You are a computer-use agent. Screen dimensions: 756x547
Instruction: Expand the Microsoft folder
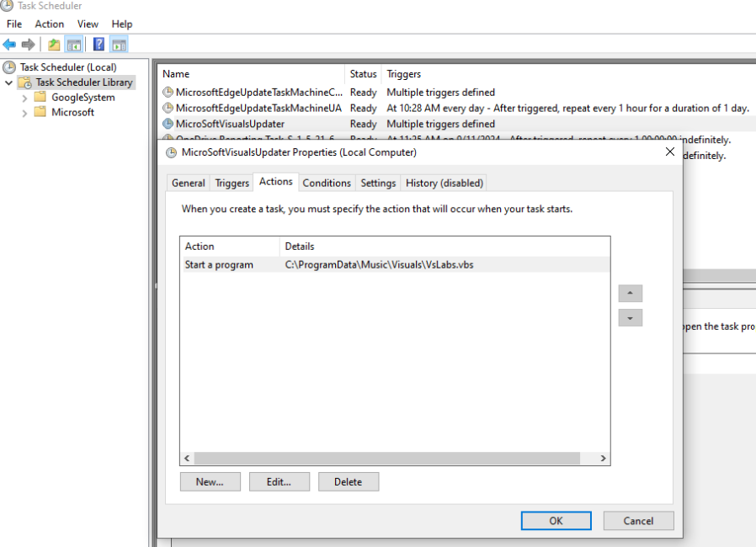[23, 112]
